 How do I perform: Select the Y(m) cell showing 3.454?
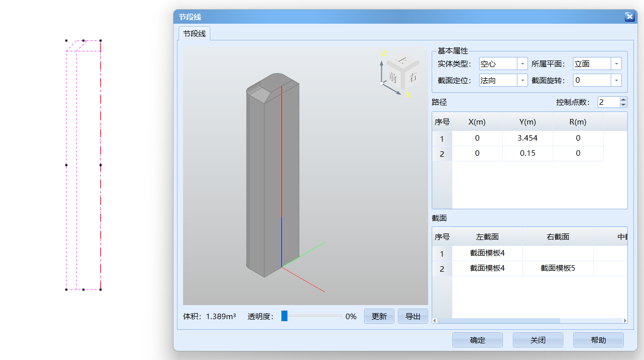[527, 138]
